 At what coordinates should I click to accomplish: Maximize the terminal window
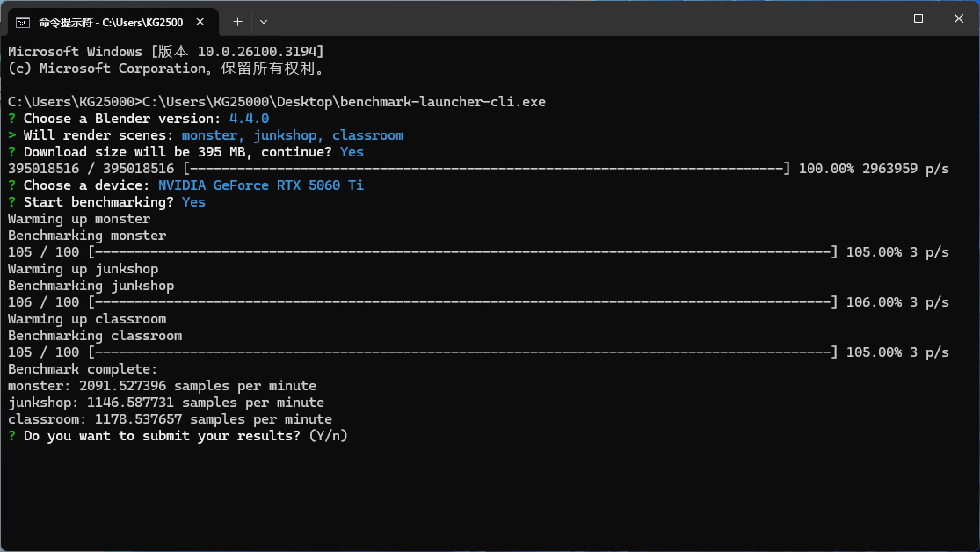(918, 18)
